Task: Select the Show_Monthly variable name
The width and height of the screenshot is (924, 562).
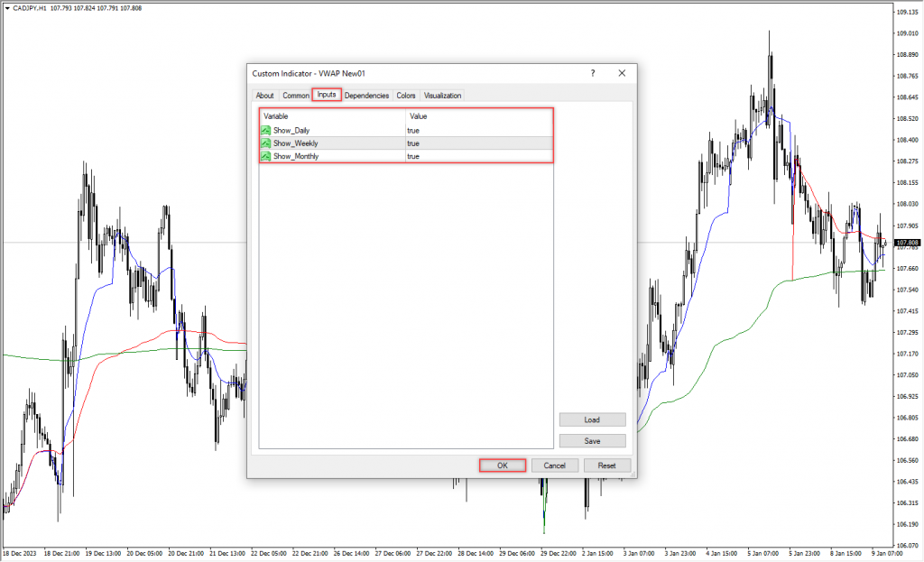Action: tap(296, 156)
